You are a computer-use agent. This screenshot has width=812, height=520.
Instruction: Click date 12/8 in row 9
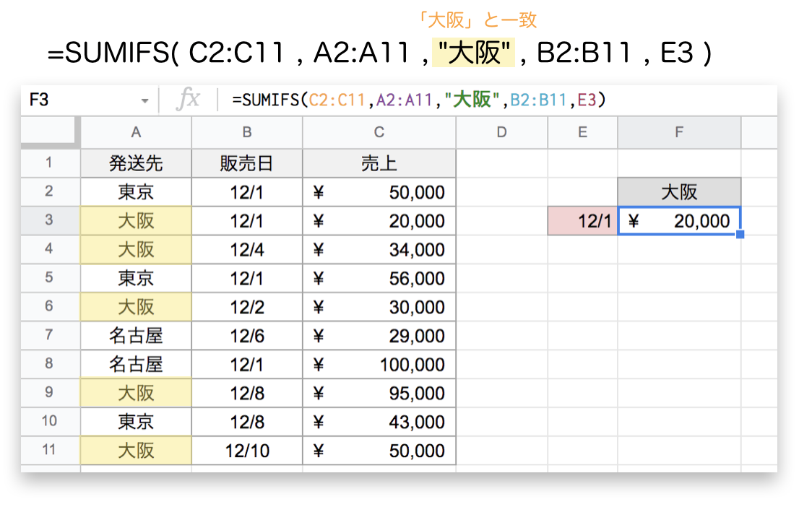247,393
